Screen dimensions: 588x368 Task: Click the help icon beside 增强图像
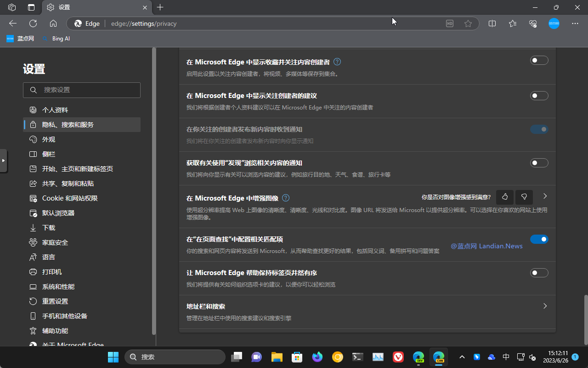point(286,198)
